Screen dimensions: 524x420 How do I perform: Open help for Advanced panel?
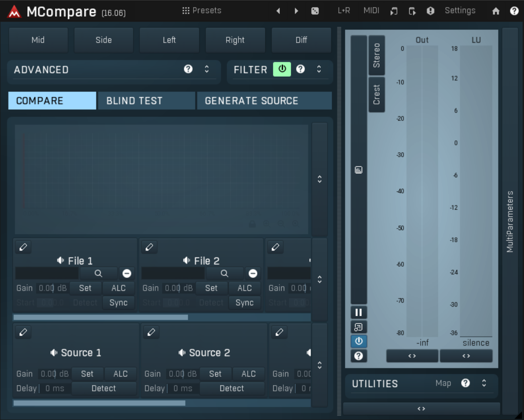pos(188,69)
